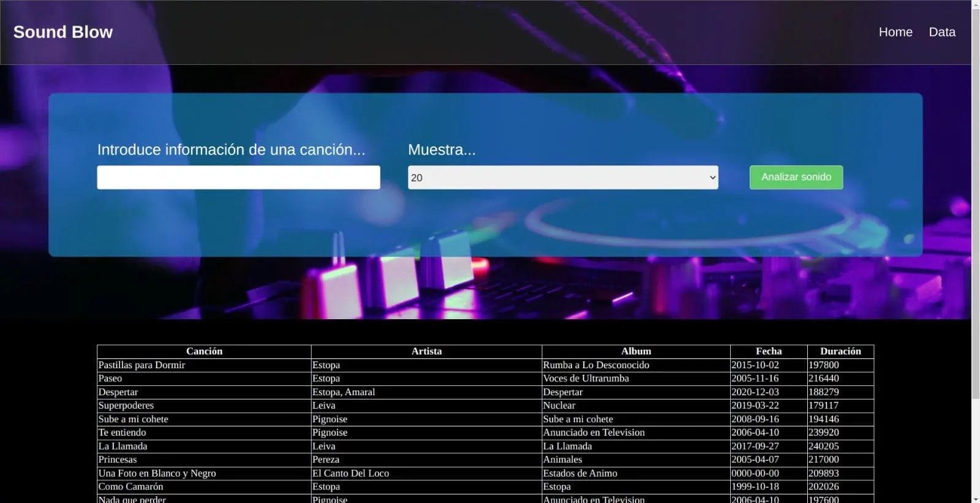Image resolution: width=980 pixels, height=503 pixels.
Task: Click date '1999-10-18' cell
Action: [x=769, y=486]
